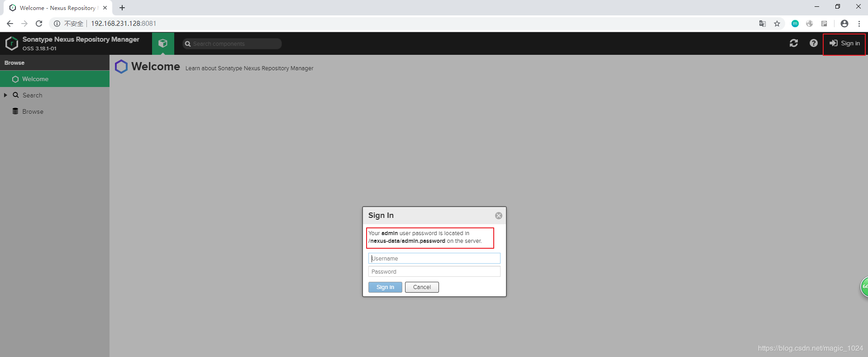
Task: Close the Welcome - Nexus Repository tab
Action: [x=105, y=8]
